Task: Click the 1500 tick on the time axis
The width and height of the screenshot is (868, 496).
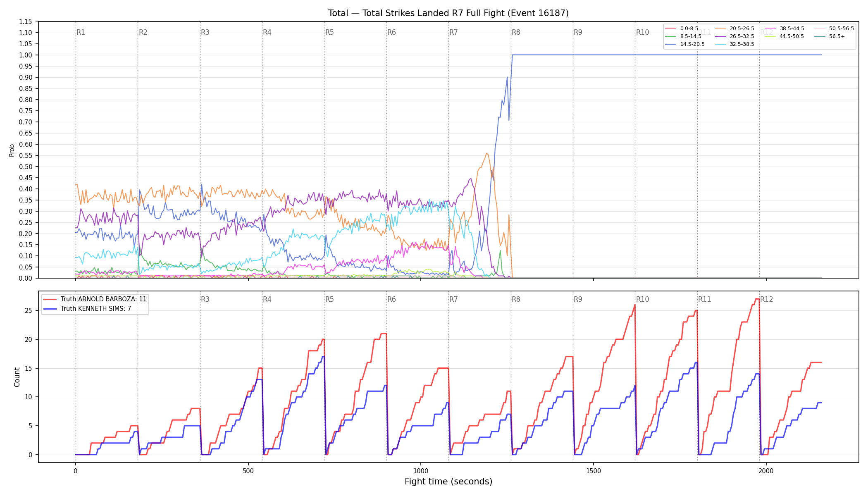Action: (x=594, y=471)
